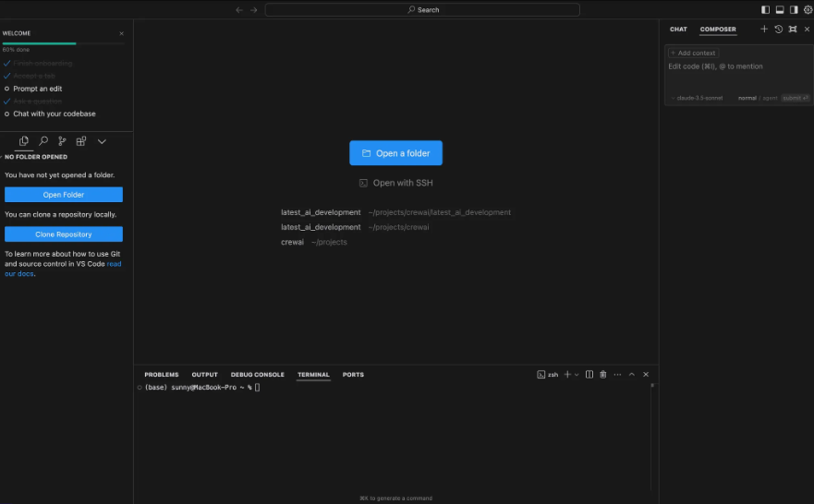This screenshot has width=814, height=504.
Task: Start a new composer with plus icon
Action: click(x=763, y=30)
